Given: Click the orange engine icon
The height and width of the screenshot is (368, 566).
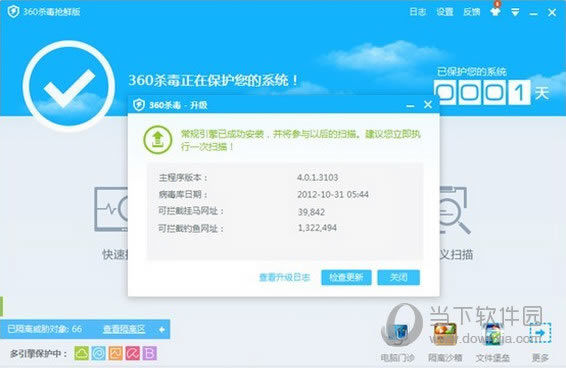Looking at the screenshot, I should [116, 353].
